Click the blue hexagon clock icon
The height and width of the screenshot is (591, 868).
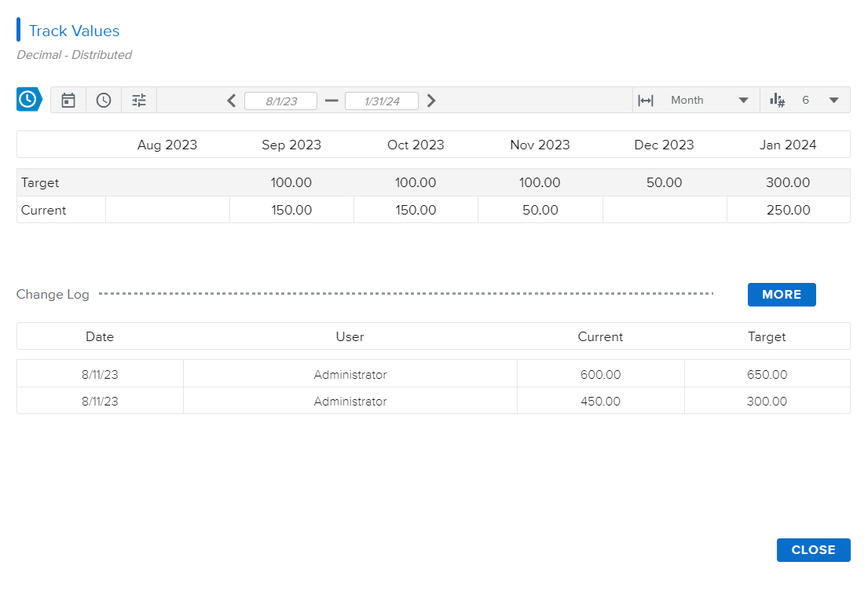28,100
